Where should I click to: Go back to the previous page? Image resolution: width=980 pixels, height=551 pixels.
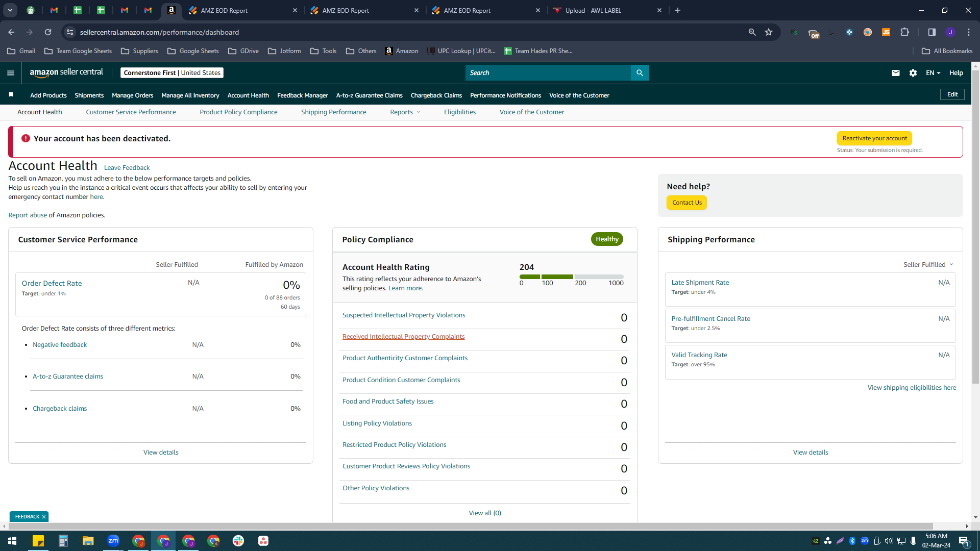(11, 32)
